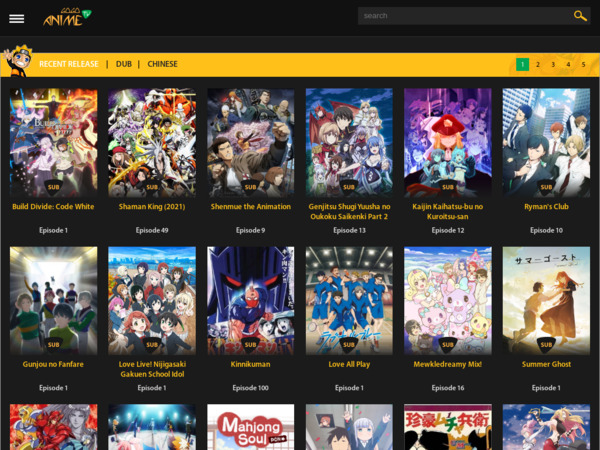Click Summer Ghost title link
The height and width of the screenshot is (450, 600).
pos(546,364)
